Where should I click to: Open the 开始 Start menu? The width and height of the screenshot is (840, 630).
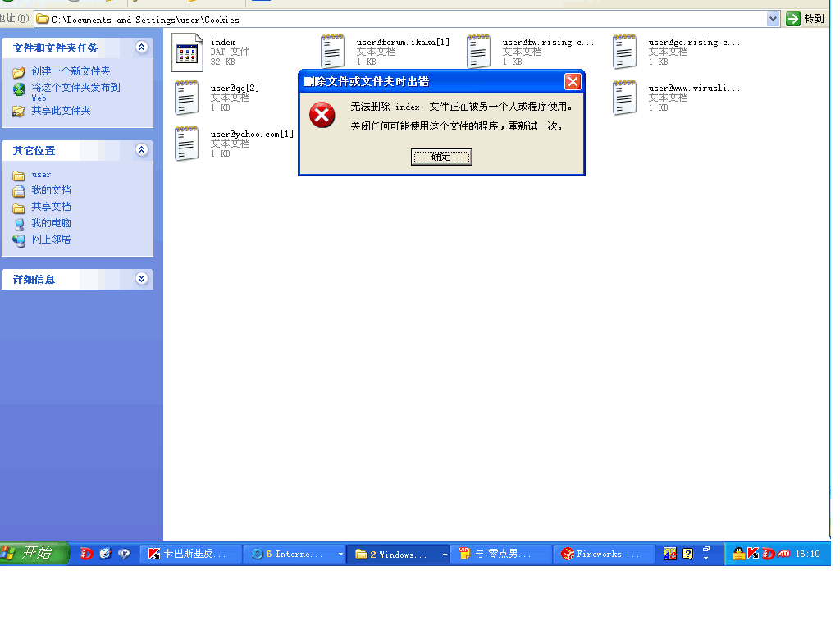[34, 553]
